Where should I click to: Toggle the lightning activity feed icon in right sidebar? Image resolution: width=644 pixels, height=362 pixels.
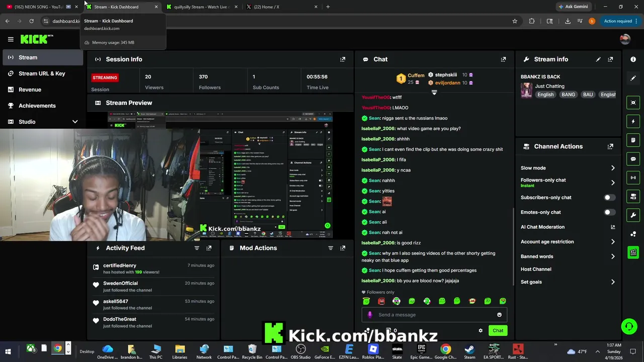click(x=633, y=121)
